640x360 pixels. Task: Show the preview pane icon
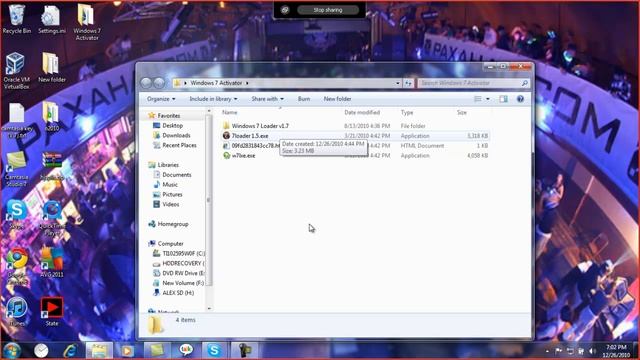504,99
